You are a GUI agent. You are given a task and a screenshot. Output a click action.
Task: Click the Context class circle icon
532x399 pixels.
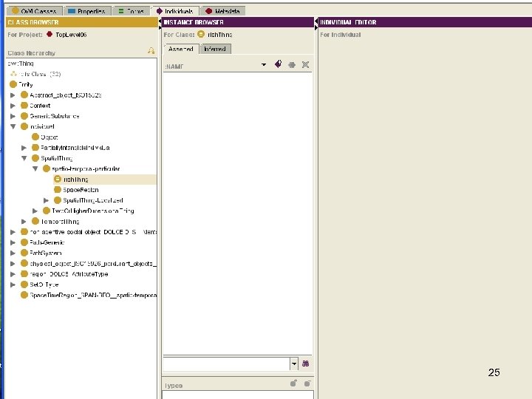coord(24,105)
